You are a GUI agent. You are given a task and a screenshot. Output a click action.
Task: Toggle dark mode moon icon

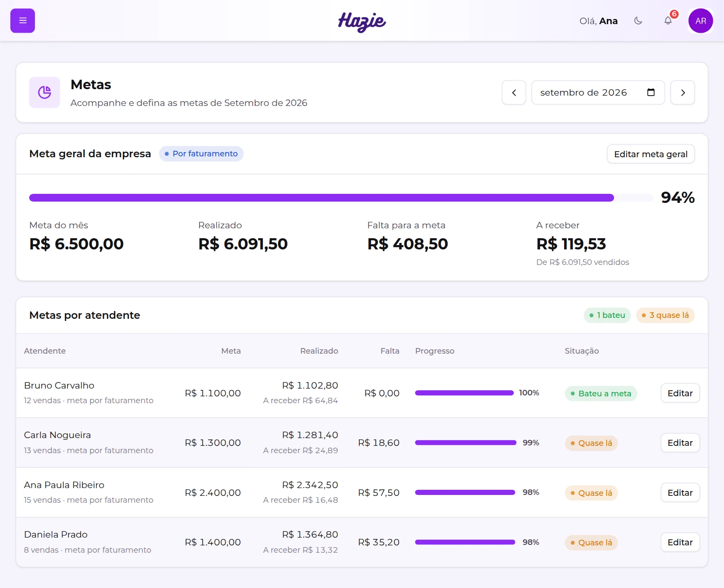tap(638, 21)
